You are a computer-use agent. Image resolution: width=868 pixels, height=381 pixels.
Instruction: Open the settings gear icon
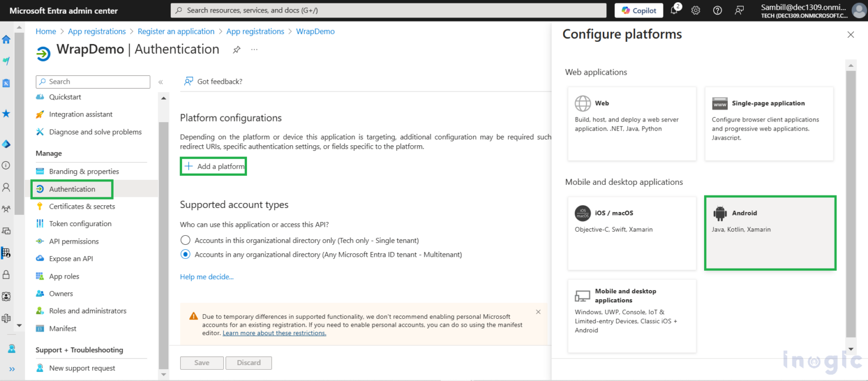pyautogui.click(x=696, y=10)
